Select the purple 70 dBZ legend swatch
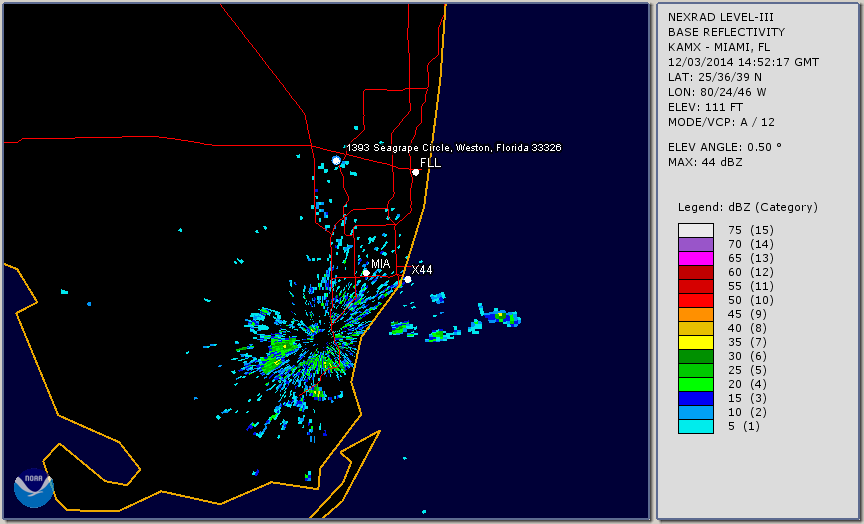 696,244
